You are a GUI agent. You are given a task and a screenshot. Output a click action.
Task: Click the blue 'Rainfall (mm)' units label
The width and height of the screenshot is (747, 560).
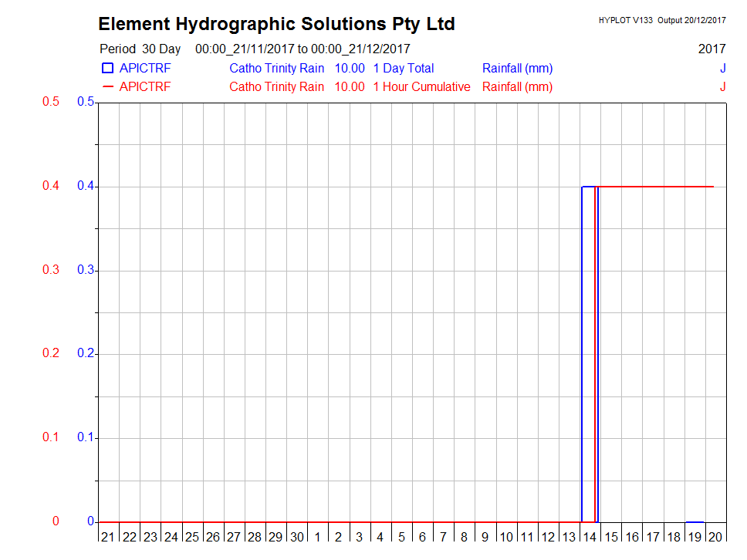[517, 69]
